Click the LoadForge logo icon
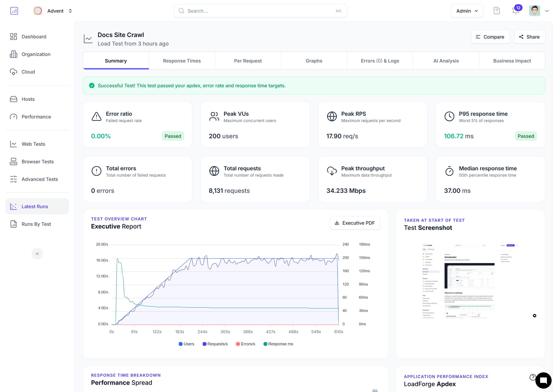The height and width of the screenshot is (392, 555). 14,11
